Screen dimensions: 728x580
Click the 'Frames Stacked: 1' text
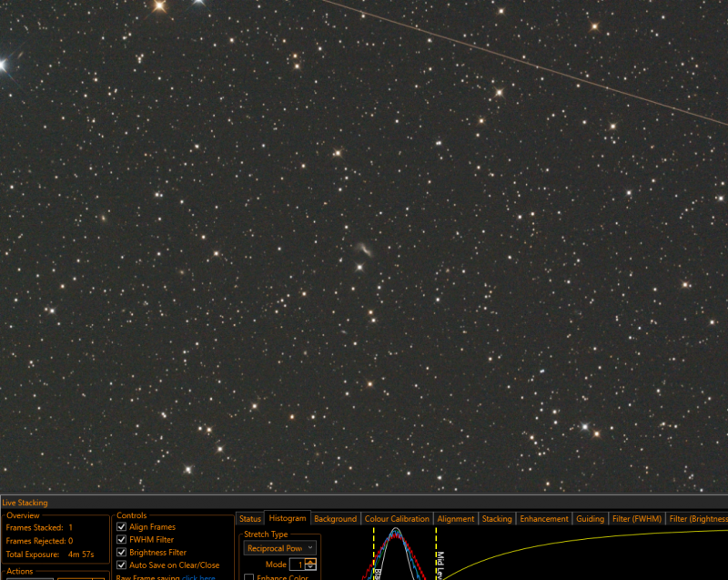[x=39, y=527]
